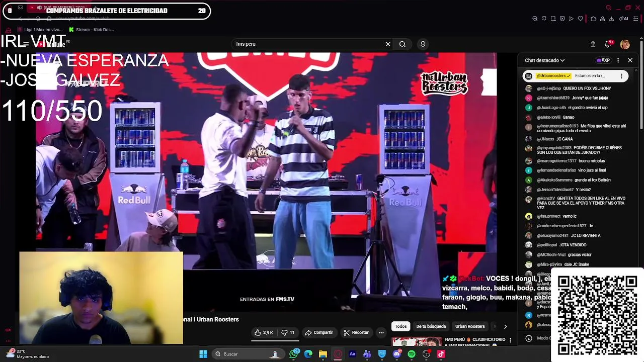Open chat options three-dot menu

618,60
